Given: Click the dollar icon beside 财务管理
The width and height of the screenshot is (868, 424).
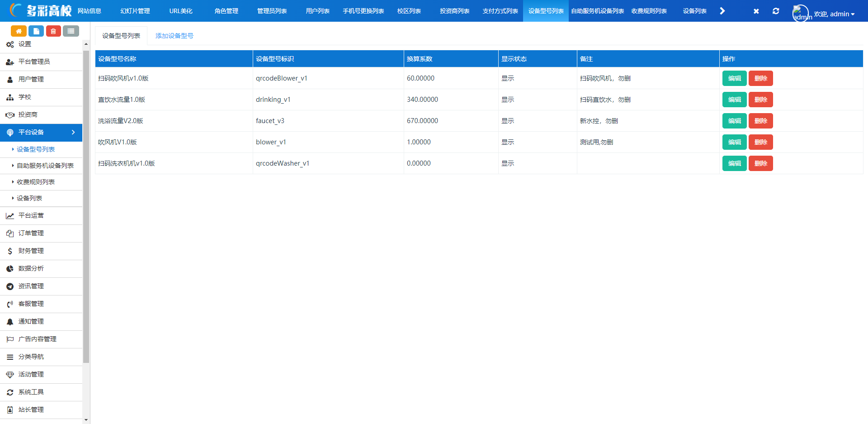Looking at the screenshot, I should 10,251.
